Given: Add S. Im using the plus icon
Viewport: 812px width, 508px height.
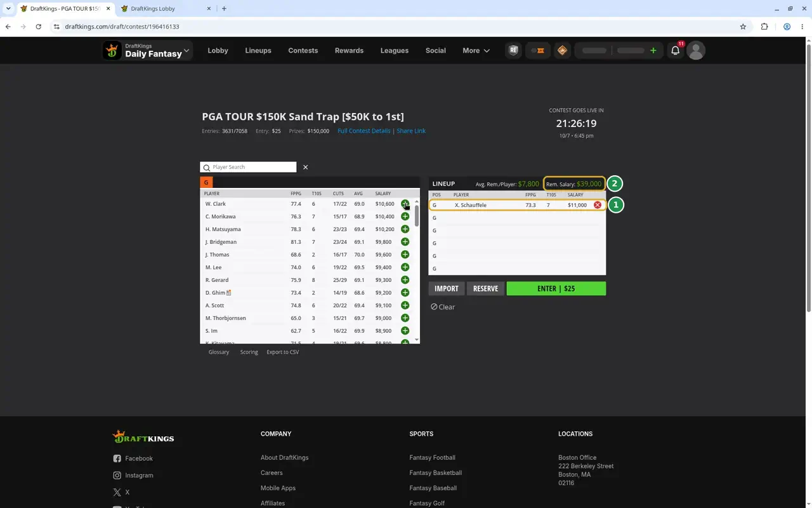Looking at the screenshot, I should click(x=405, y=331).
